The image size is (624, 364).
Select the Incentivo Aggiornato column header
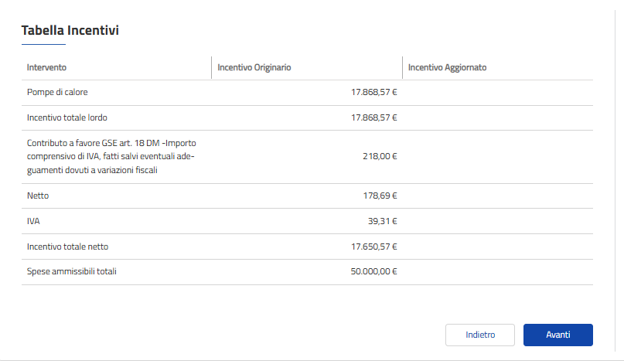click(447, 68)
